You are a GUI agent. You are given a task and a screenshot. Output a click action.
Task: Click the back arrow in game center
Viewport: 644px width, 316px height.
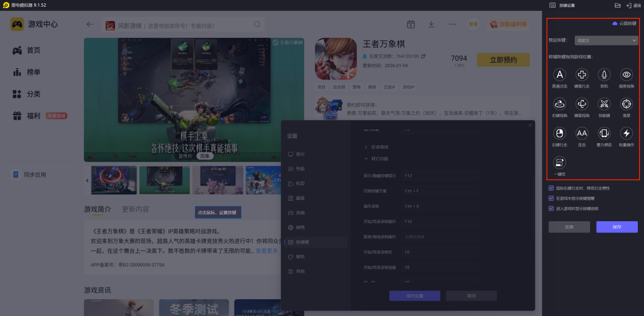click(90, 24)
